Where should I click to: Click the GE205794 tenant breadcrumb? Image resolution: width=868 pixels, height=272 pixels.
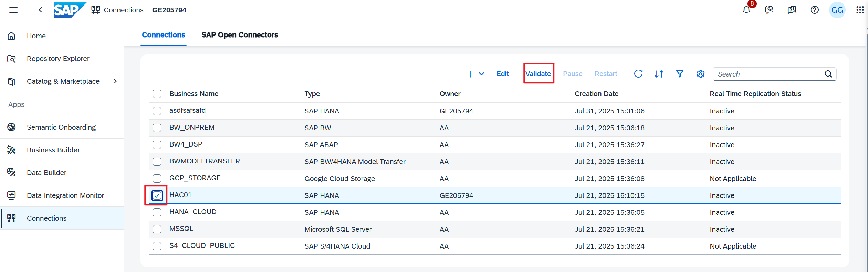169,10
